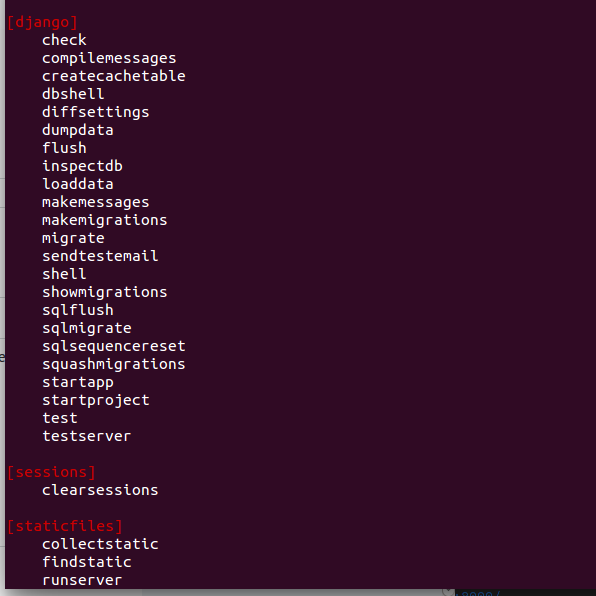Click the sendtestemail entry
This screenshot has width=596, height=596.
tap(100, 256)
